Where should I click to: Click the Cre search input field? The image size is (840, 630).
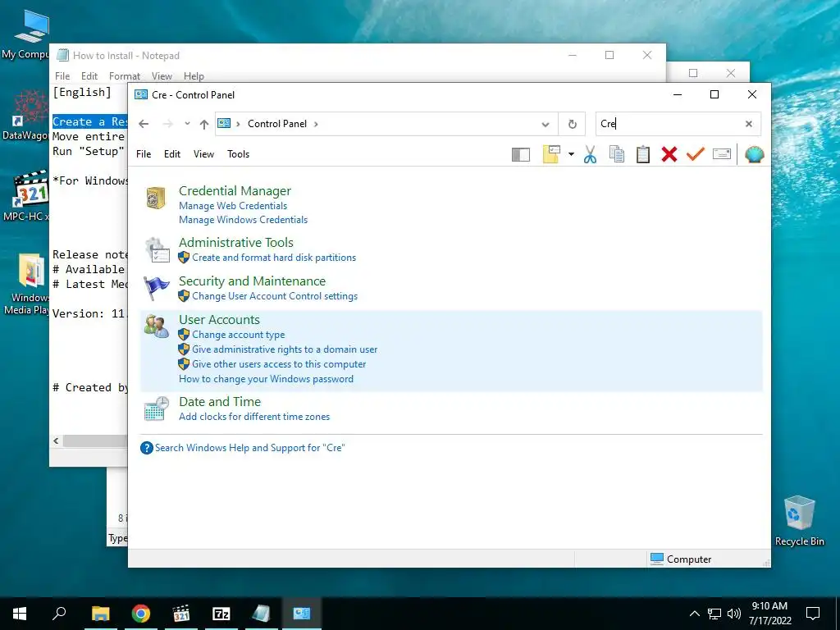click(669, 124)
